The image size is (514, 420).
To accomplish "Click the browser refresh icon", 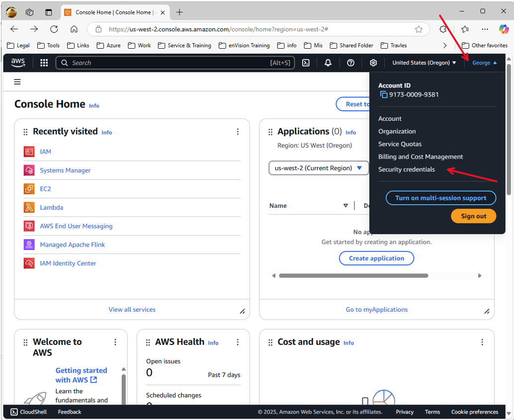I will (54, 29).
